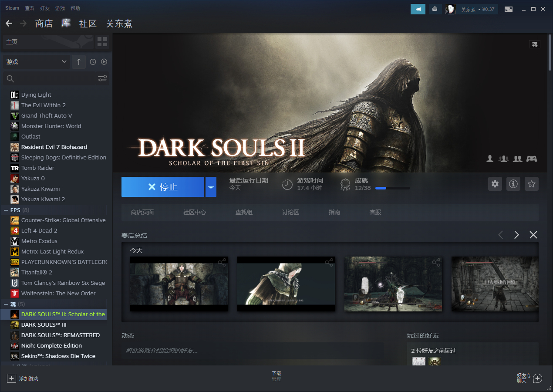Open the 好友 menu
This screenshot has height=392, width=553.
pos(45,8)
